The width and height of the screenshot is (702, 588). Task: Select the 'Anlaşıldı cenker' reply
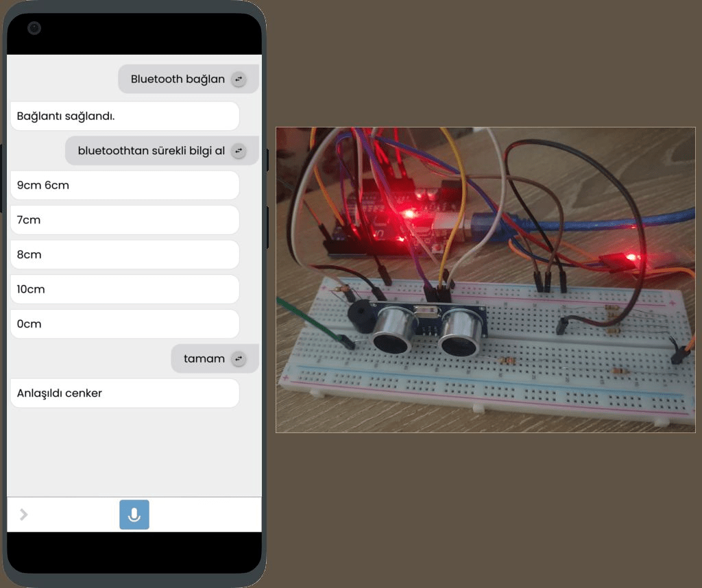pyautogui.click(x=125, y=393)
